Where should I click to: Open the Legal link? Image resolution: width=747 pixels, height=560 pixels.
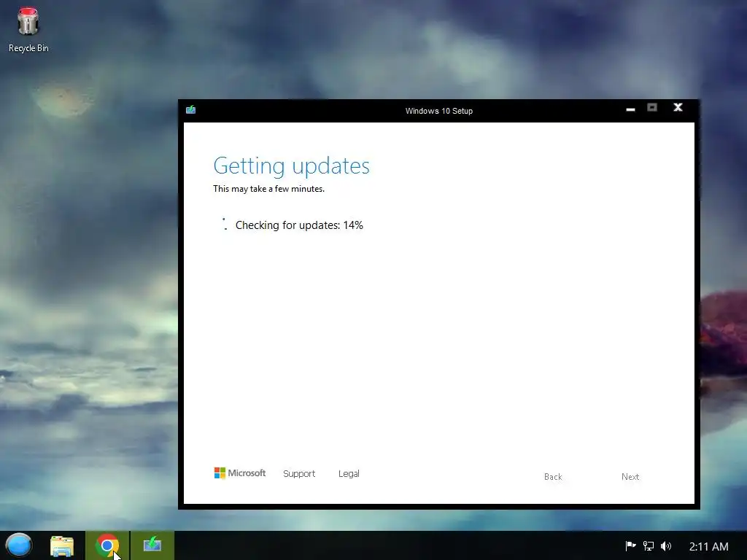click(349, 474)
